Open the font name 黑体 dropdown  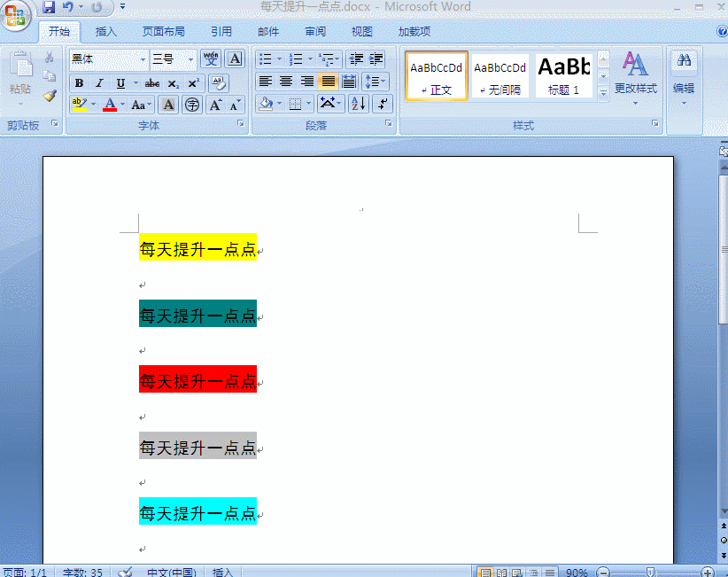(x=143, y=59)
